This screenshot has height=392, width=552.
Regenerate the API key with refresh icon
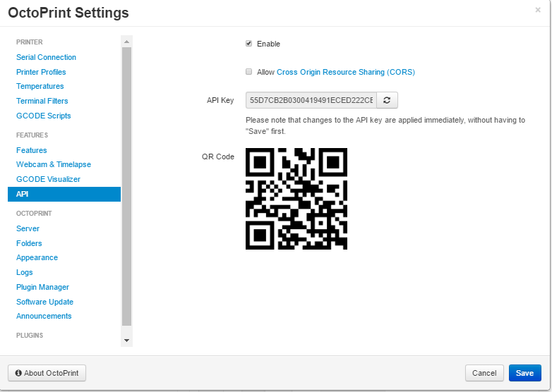coord(387,100)
